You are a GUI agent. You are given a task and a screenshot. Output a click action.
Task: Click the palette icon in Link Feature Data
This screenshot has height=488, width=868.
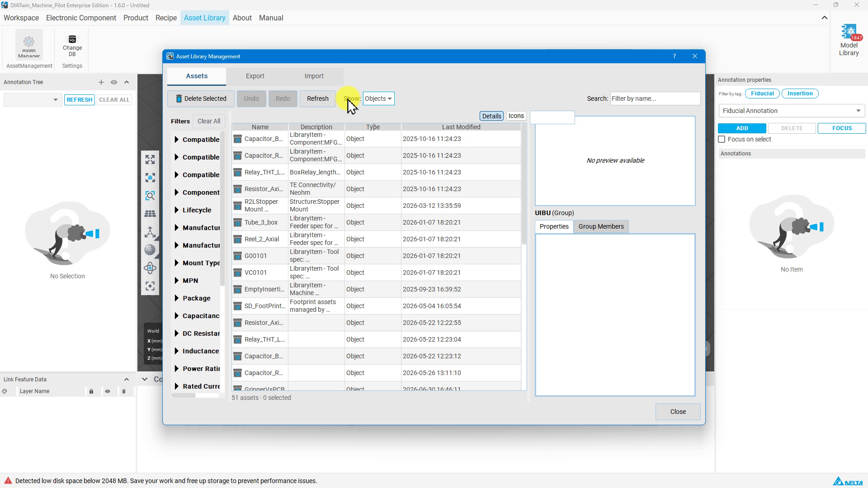tap(5, 391)
